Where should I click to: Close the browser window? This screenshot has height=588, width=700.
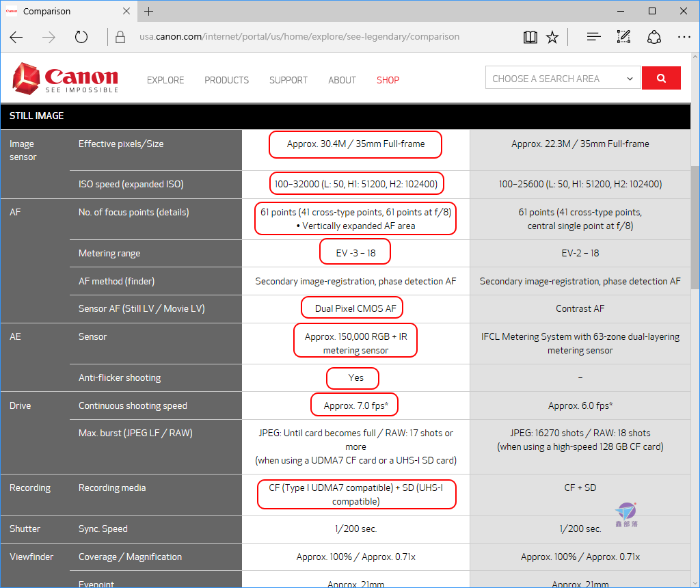pos(684,11)
